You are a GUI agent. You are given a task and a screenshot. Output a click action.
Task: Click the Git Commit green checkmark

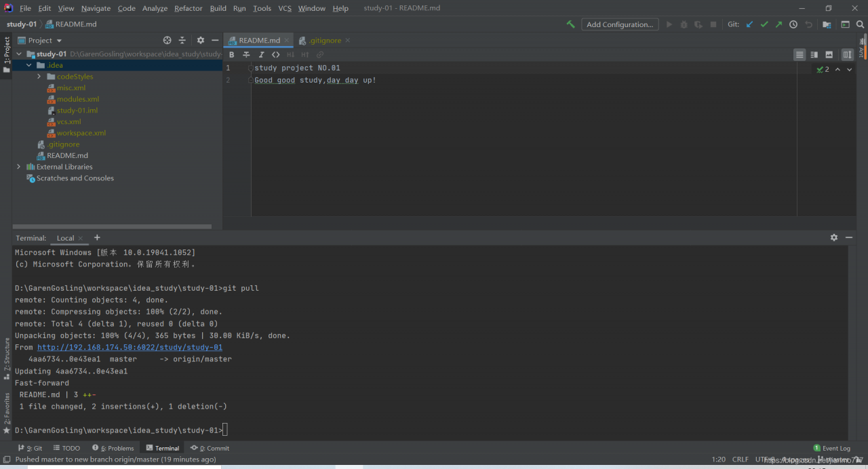[x=764, y=24]
